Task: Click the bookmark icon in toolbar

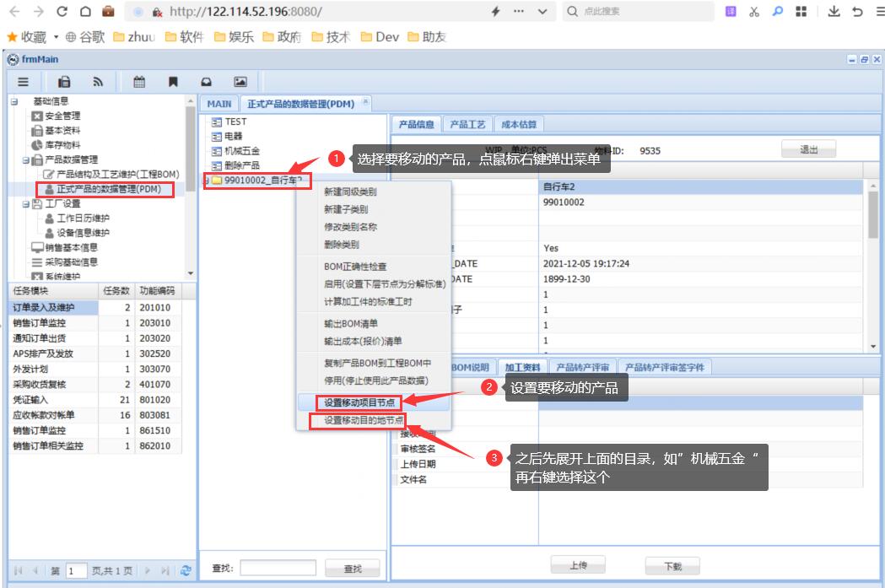Action: (x=173, y=82)
